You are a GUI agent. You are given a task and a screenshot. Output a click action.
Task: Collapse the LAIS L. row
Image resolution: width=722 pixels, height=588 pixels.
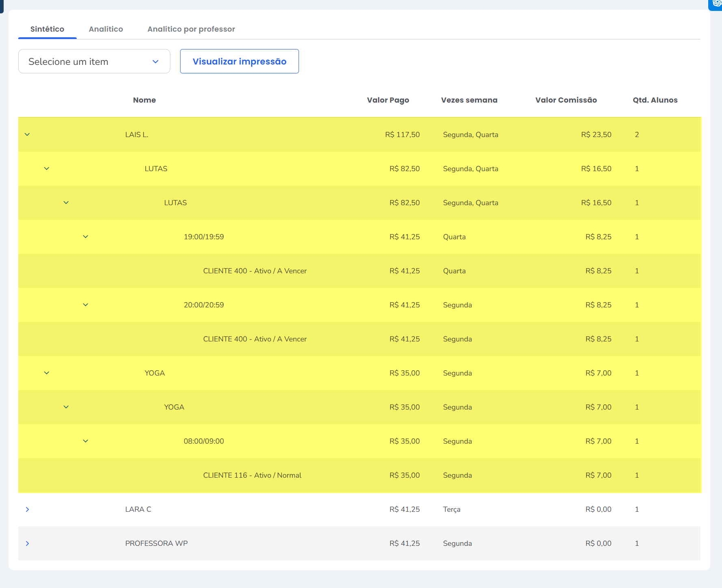pos(27,135)
